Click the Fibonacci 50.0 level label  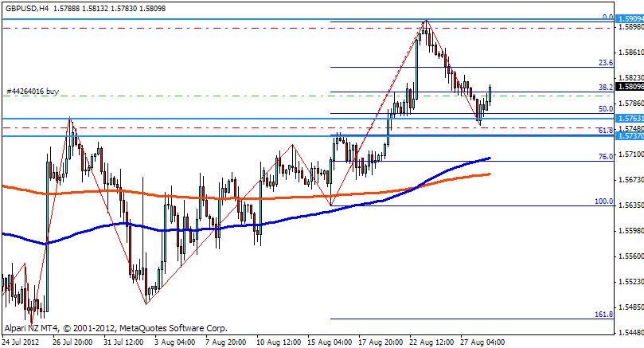click(606, 109)
